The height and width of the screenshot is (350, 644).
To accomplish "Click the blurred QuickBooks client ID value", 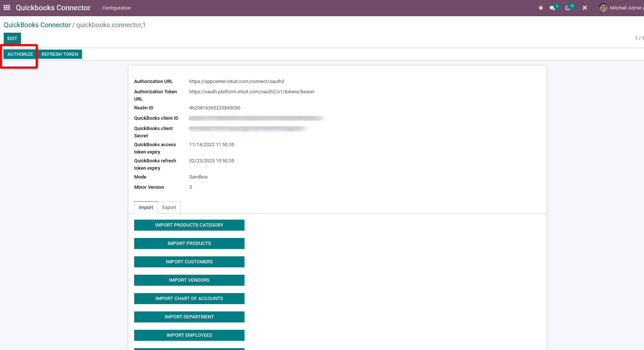I will (x=257, y=118).
